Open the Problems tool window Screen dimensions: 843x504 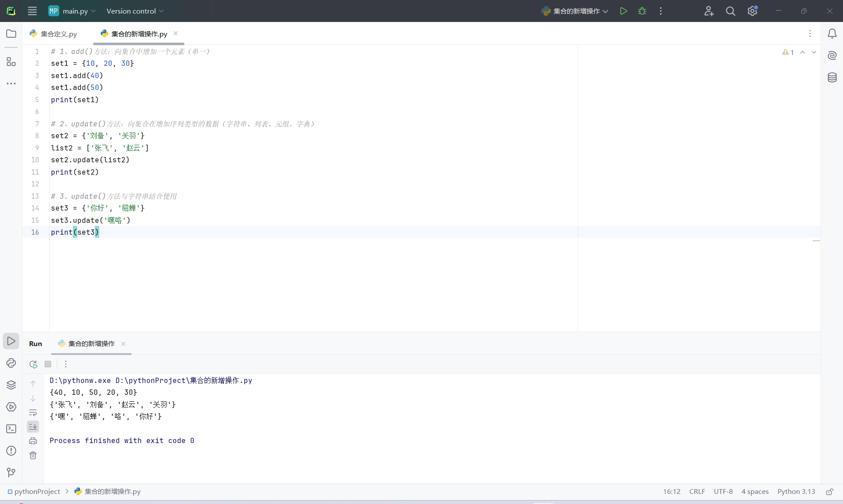[11, 450]
